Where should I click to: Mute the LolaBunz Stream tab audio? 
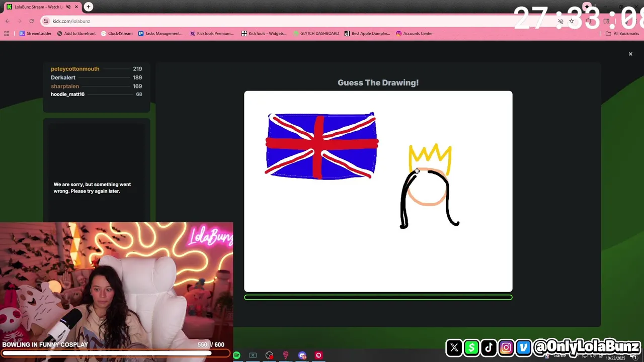pyautogui.click(x=68, y=7)
